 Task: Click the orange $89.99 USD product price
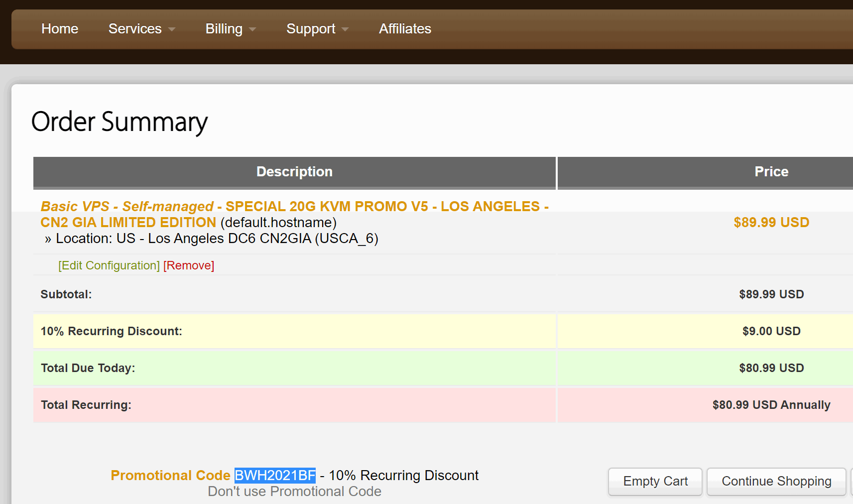[x=771, y=223]
